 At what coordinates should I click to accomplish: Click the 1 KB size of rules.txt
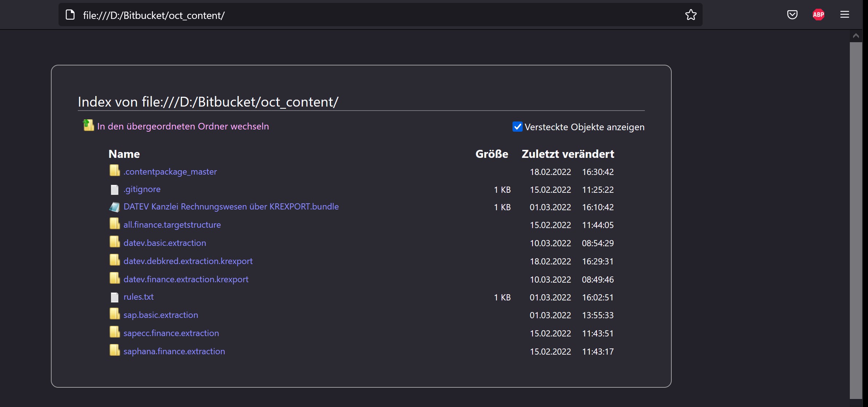pos(502,297)
